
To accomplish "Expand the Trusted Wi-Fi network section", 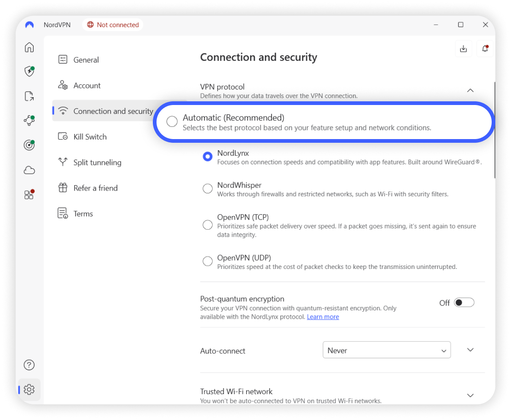I will click(470, 396).
